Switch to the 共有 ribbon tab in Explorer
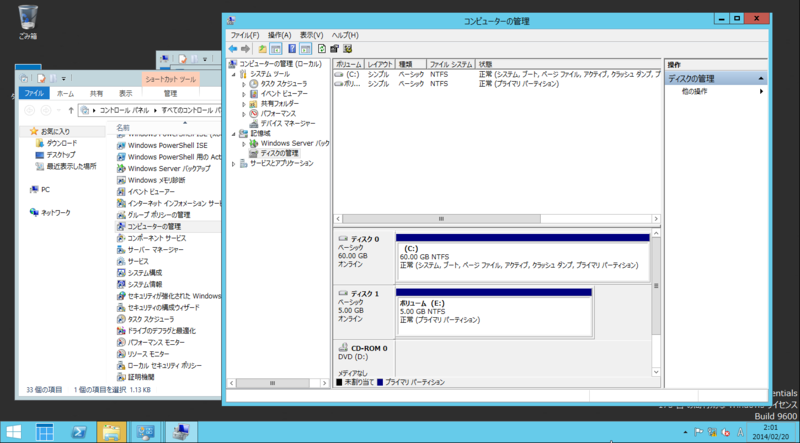This screenshot has width=800, height=443. tap(96, 93)
